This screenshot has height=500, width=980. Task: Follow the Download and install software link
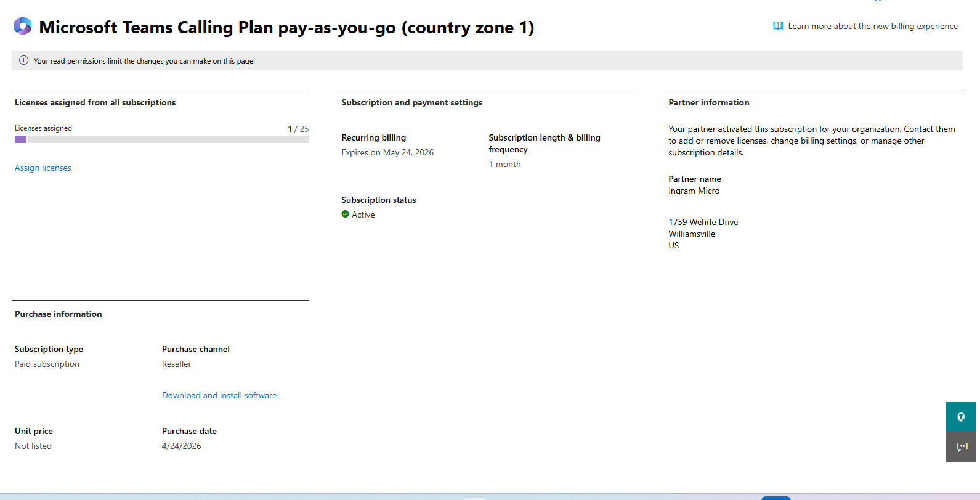219,395
